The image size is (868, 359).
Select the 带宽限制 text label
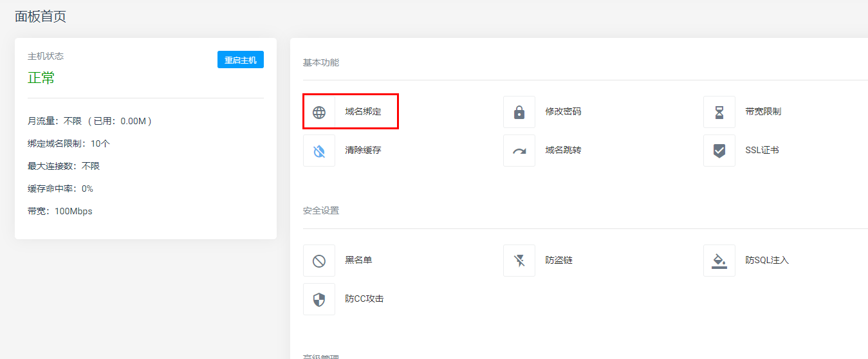click(763, 111)
